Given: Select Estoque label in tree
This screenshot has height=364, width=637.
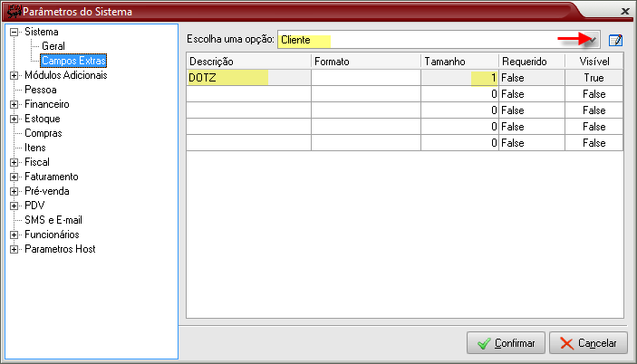Looking at the screenshot, I should click(x=43, y=119).
